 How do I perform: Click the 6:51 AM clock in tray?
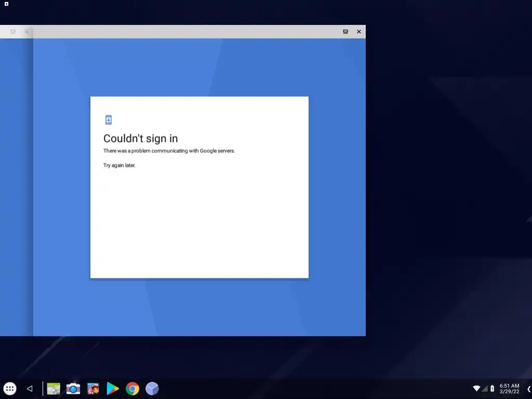point(509,386)
